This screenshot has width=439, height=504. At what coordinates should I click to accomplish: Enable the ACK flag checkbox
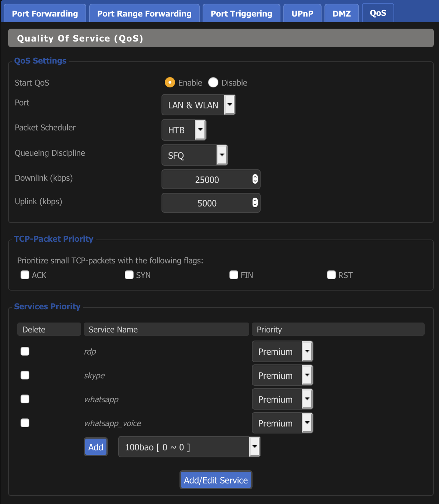coord(25,275)
